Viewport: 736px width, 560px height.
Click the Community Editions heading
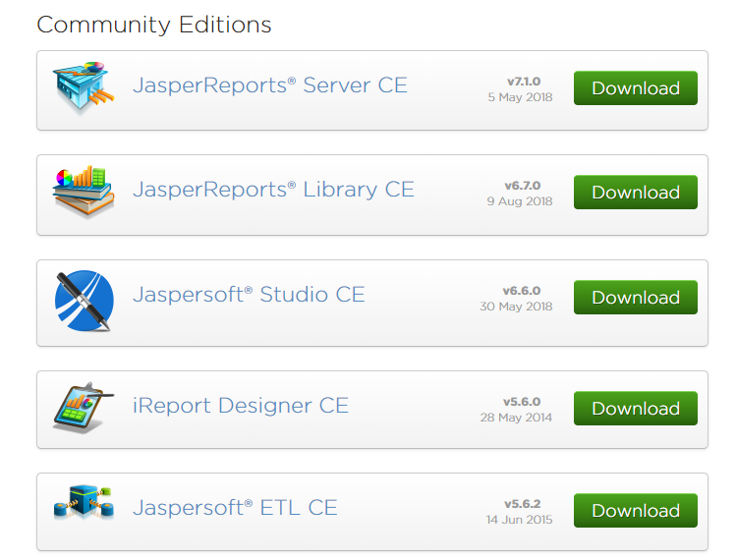(154, 25)
